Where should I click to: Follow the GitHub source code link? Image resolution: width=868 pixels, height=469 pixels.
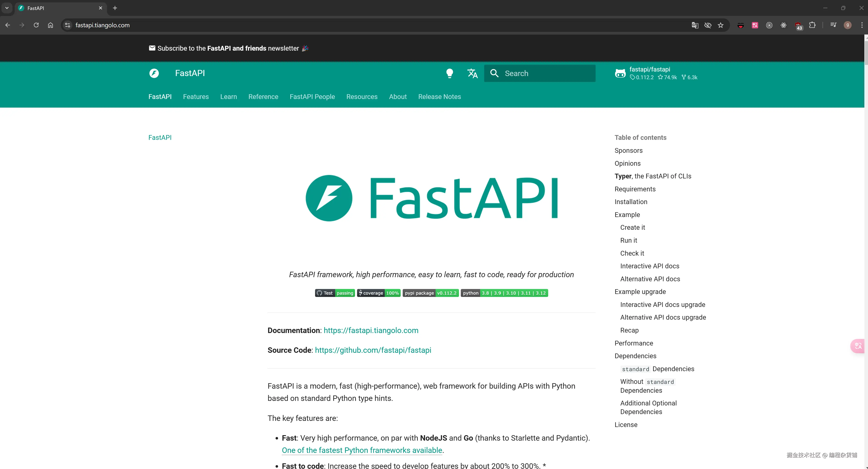373,350
